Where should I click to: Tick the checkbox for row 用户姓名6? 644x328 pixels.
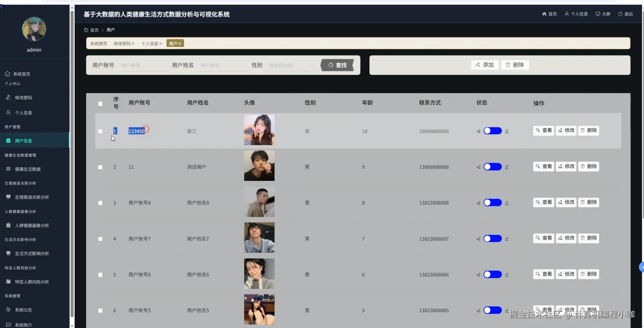pyautogui.click(x=100, y=275)
